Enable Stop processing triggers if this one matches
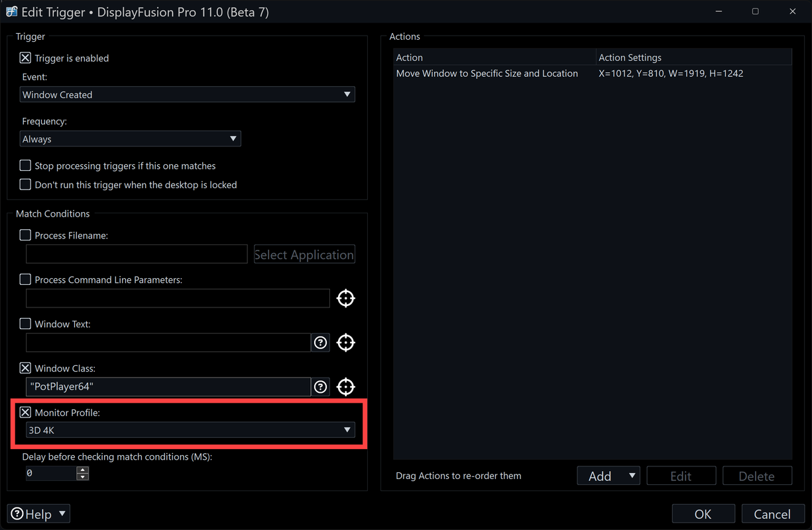Image resolution: width=812 pixels, height=530 pixels. [x=25, y=166]
